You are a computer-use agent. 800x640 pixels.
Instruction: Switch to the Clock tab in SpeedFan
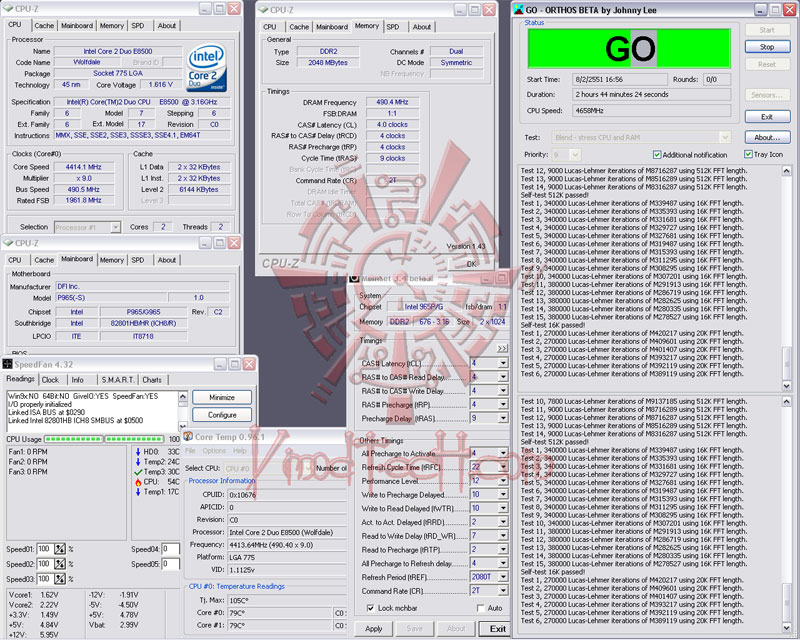pos(51,380)
